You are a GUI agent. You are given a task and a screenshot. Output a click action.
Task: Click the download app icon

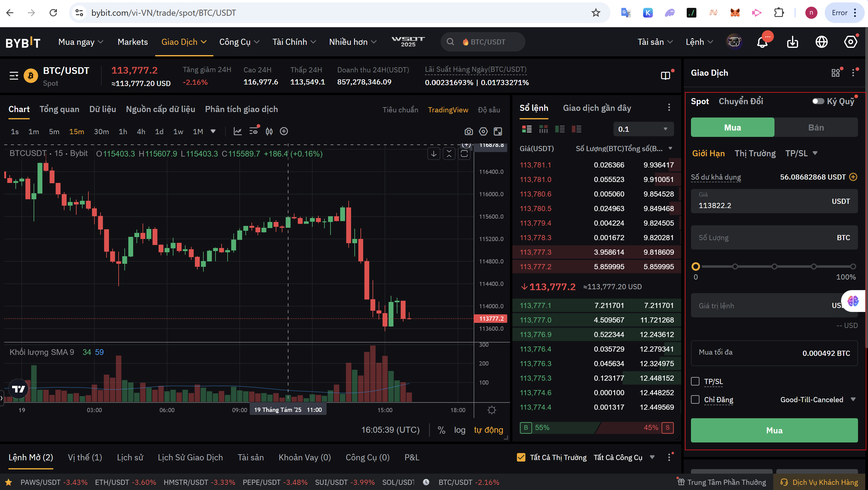[792, 42]
